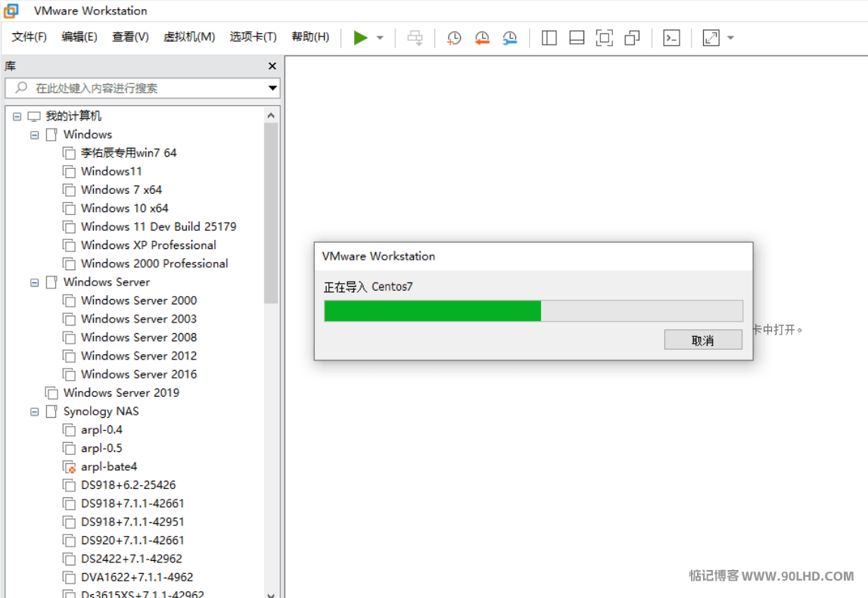Image resolution: width=868 pixels, height=598 pixels.
Task: Click the stretch guest display icon
Action: pos(711,38)
